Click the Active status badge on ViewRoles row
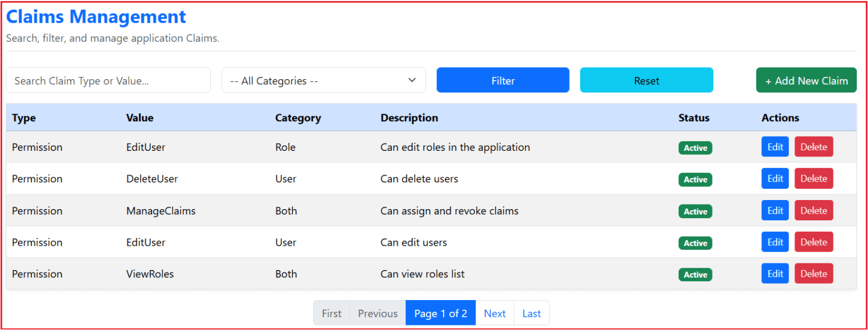This screenshot has height=330, width=868. [695, 274]
